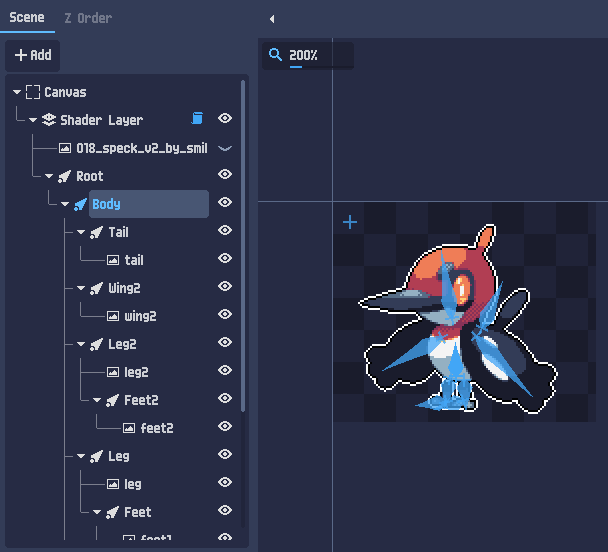
Task: Toggle the Leg bone eye icon
Action: [225, 454]
